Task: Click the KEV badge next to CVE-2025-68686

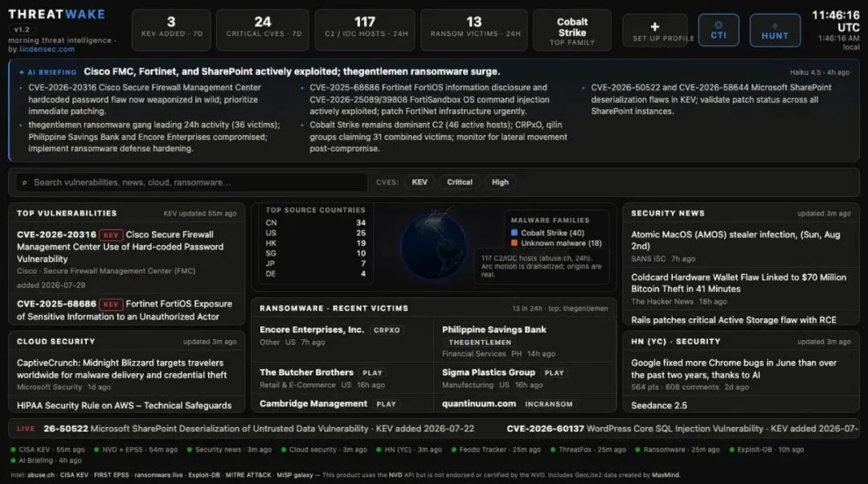Action: 111,304
